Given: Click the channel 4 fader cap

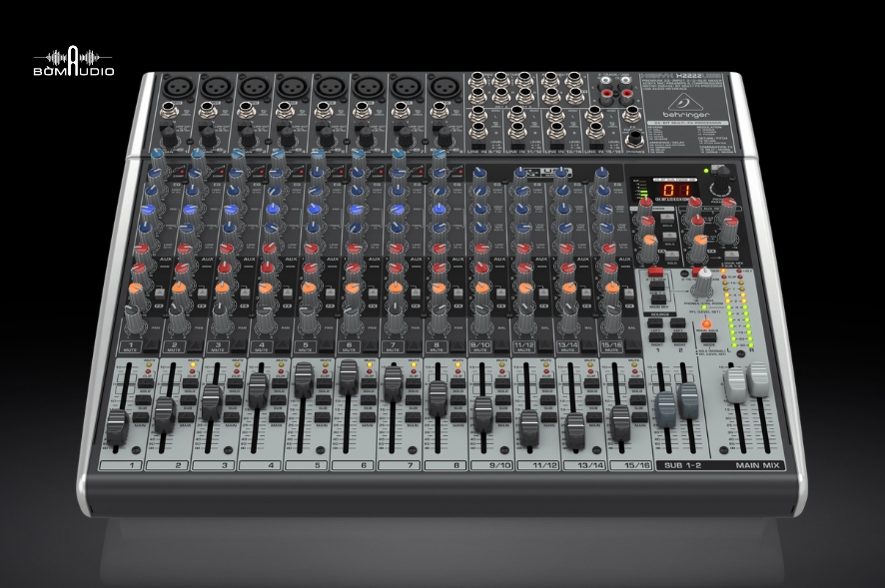Looking at the screenshot, I should (258, 389).
